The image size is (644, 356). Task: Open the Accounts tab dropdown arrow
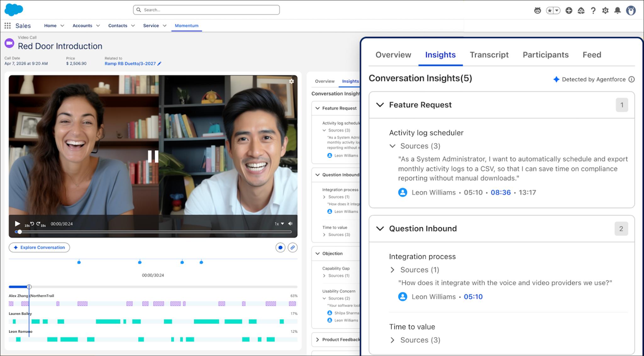point(98,26)
